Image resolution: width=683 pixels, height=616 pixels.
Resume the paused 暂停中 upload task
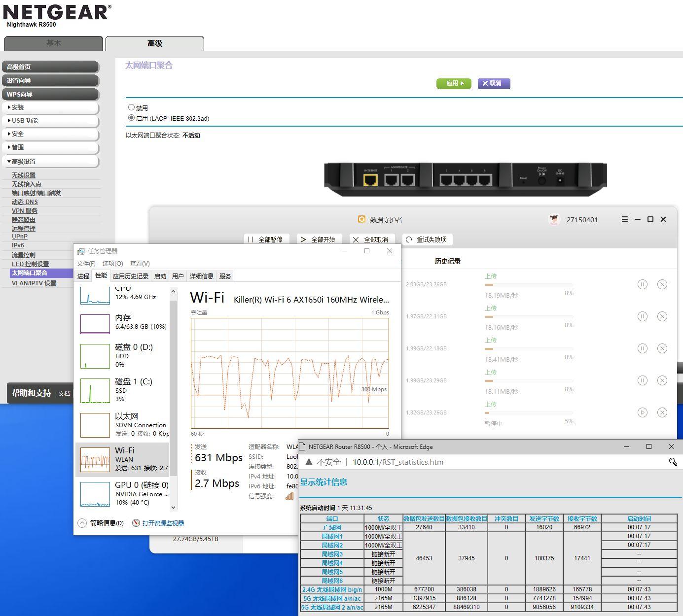point(642,412)
